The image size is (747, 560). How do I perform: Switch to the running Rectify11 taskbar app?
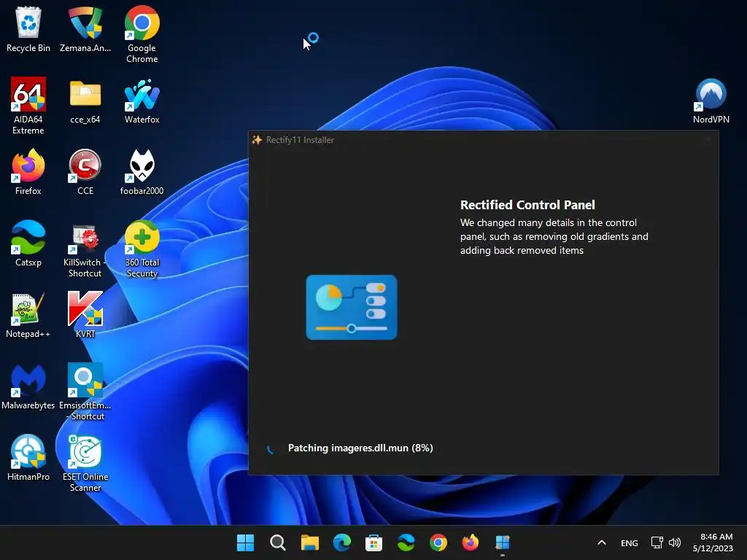click(502, 542)
